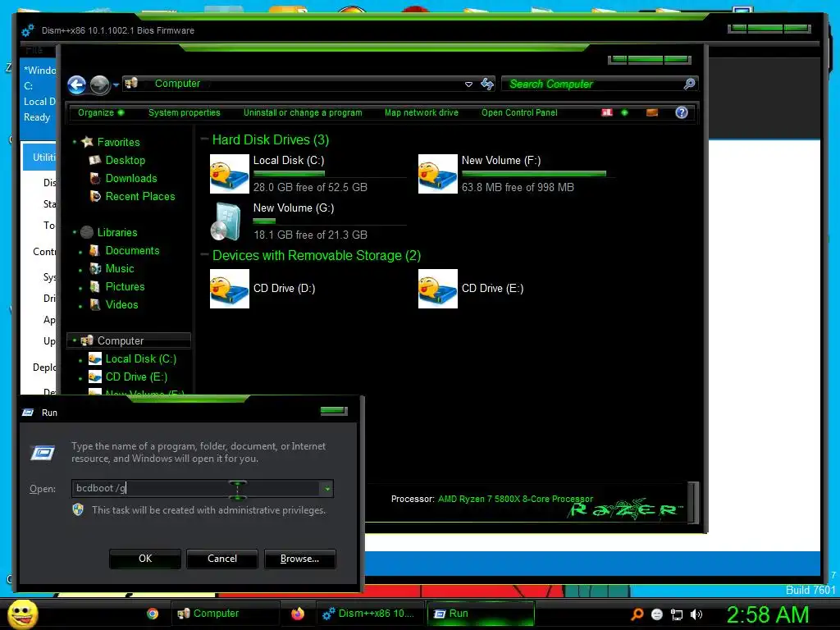
Task: Click the processor name AMD Ryzen text
Action: point(515,499)
